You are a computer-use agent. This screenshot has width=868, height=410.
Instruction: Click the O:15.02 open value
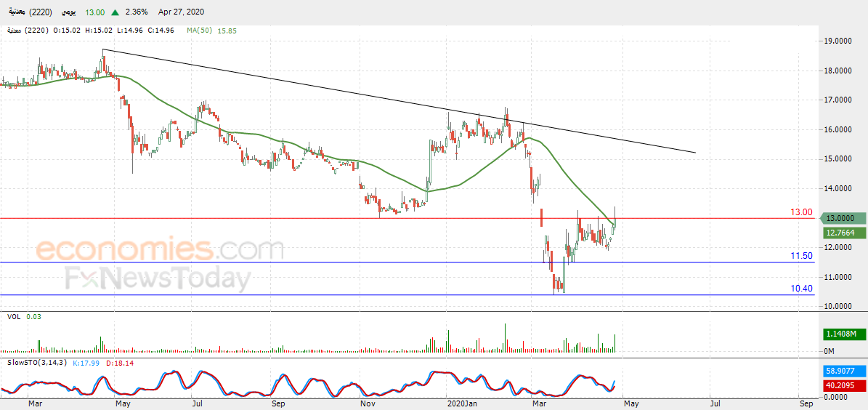(66, 31)
